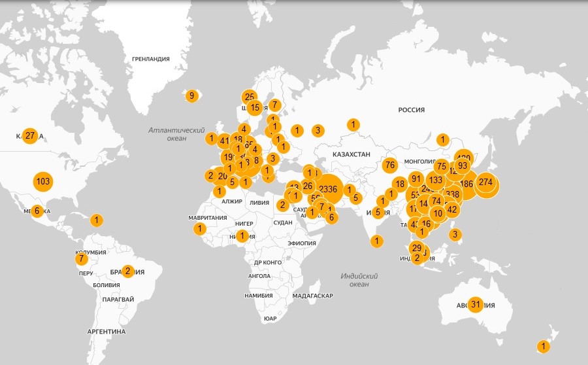Screen dimensions: 588x365
Task: Open the 274 cluster over Japan
Action: click(x=485, y=182)
